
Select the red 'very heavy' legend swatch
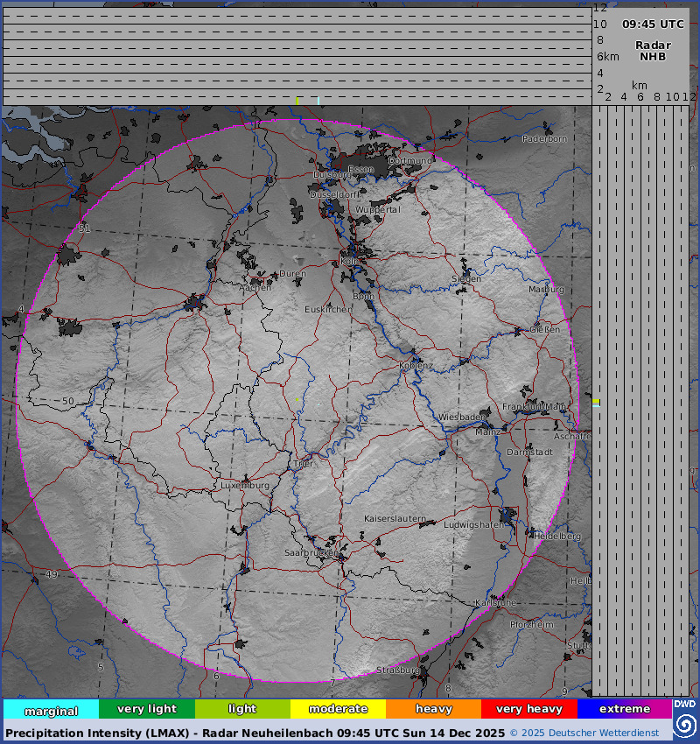tap(528, 709)
